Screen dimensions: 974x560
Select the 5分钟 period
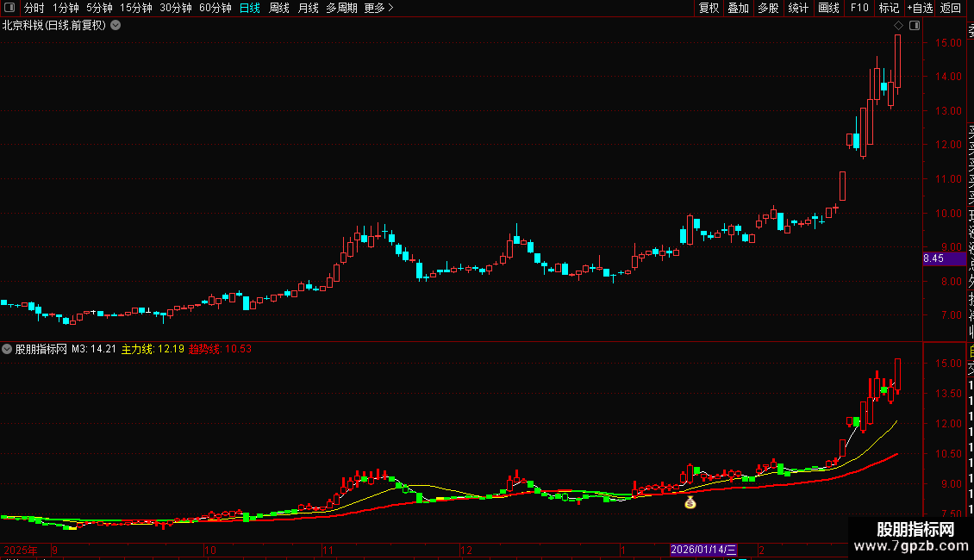pos(99,8)
